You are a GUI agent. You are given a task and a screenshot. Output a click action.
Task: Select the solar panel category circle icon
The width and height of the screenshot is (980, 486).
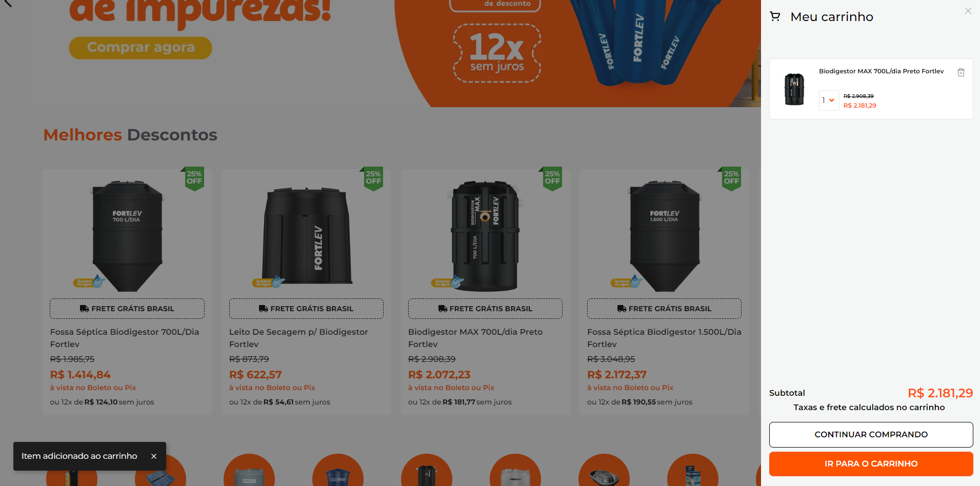pyautogui.click(x=161, y=474)
